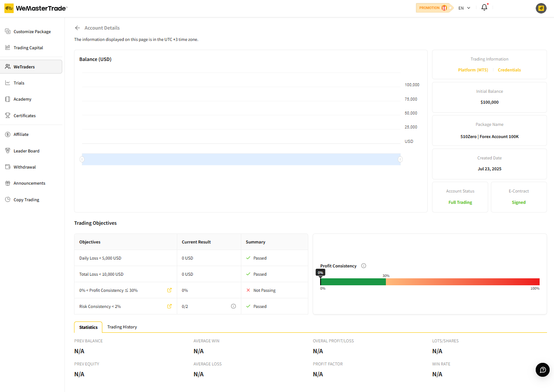Image resolution: width=554 pixels, height=392 pixels.
Task: Click the Full Trading account status
Action: coord(460,202)
